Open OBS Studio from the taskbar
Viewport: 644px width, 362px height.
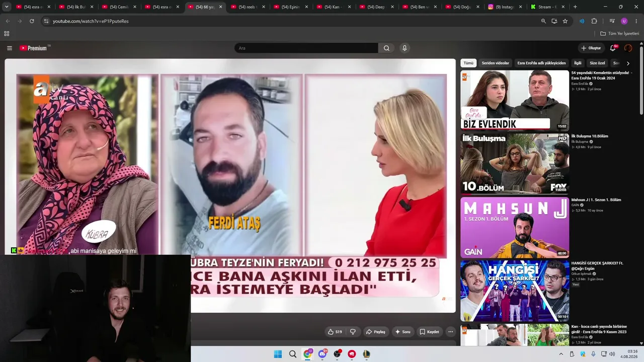tap(337, 354)
